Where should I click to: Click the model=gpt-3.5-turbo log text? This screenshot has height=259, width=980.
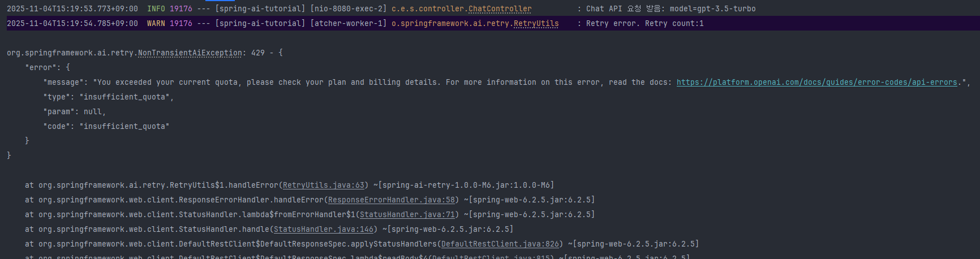712,9
